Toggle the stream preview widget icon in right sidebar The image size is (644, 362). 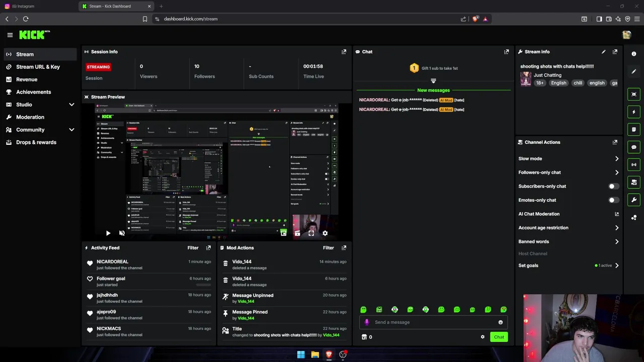click(634, 94)
